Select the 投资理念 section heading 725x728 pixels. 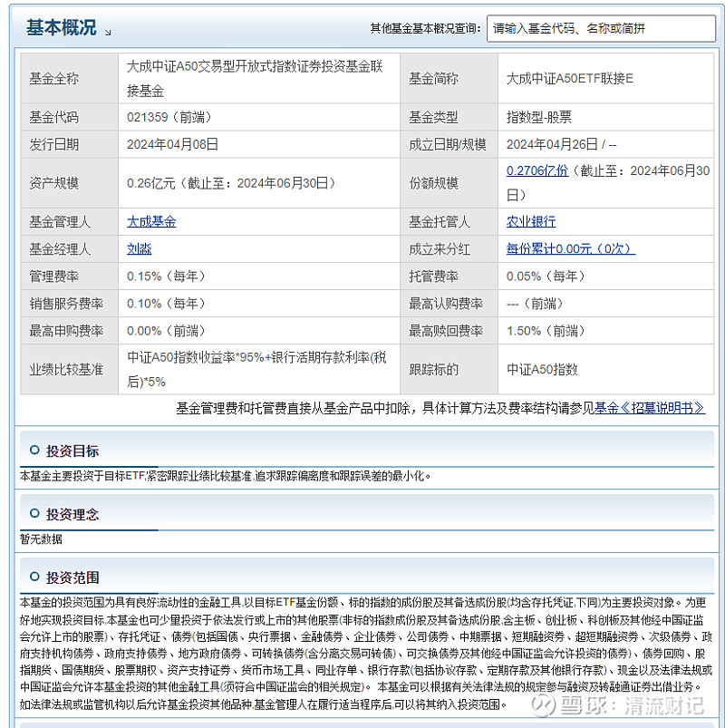[72, 514]
